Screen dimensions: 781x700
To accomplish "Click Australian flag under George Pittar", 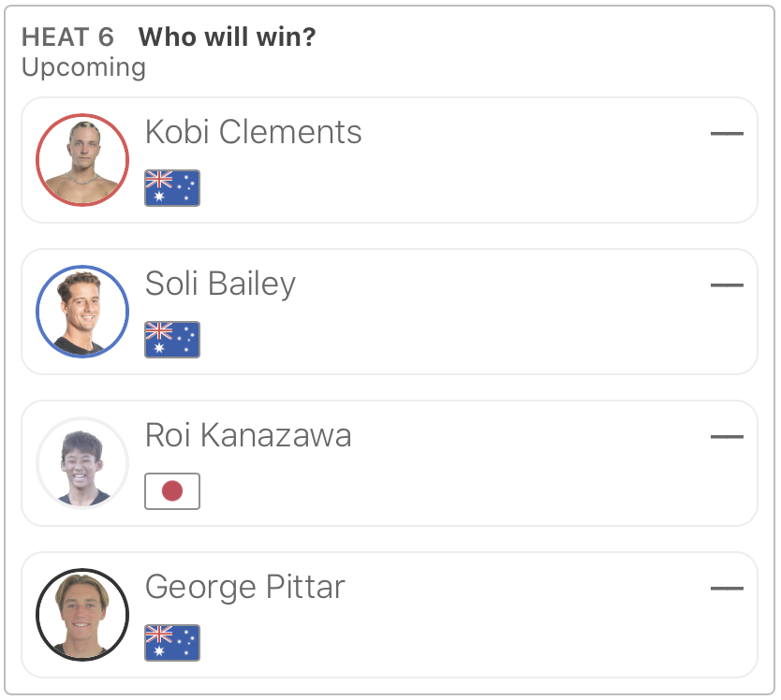I will pyautogui.click(x=172, y=643).
